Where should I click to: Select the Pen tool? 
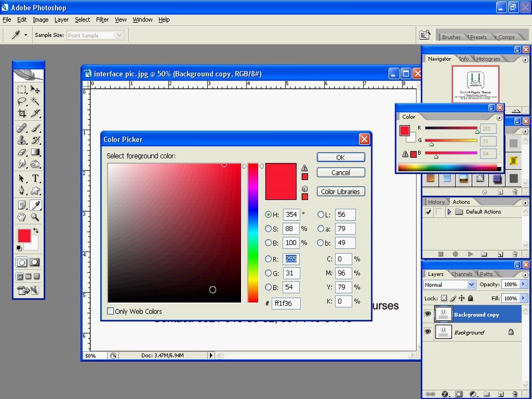[x=22, y=190]
